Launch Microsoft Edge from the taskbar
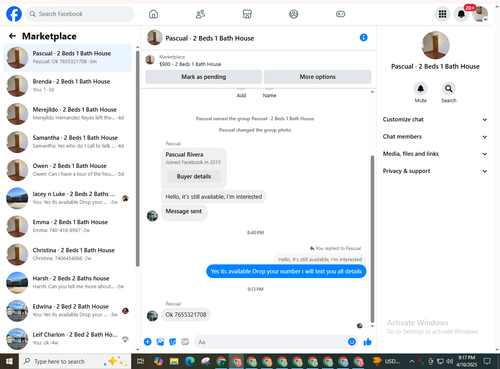500x369 pixels. (190, 361)
